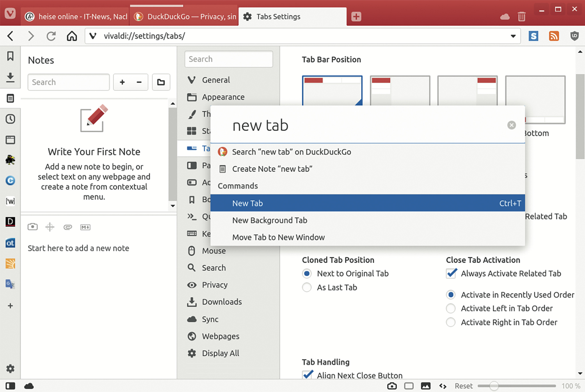
Task: Run the New Background Tab command
Action: 270,220
